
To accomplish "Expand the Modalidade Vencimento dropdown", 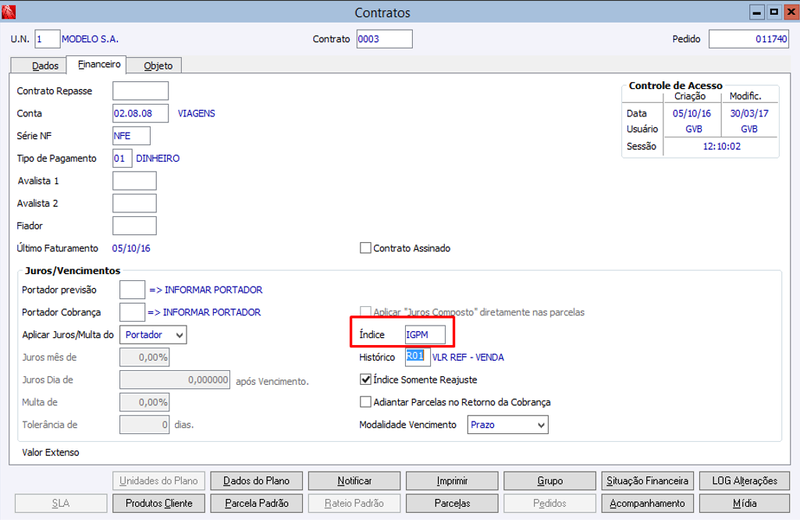I will [x=508, y=425].
